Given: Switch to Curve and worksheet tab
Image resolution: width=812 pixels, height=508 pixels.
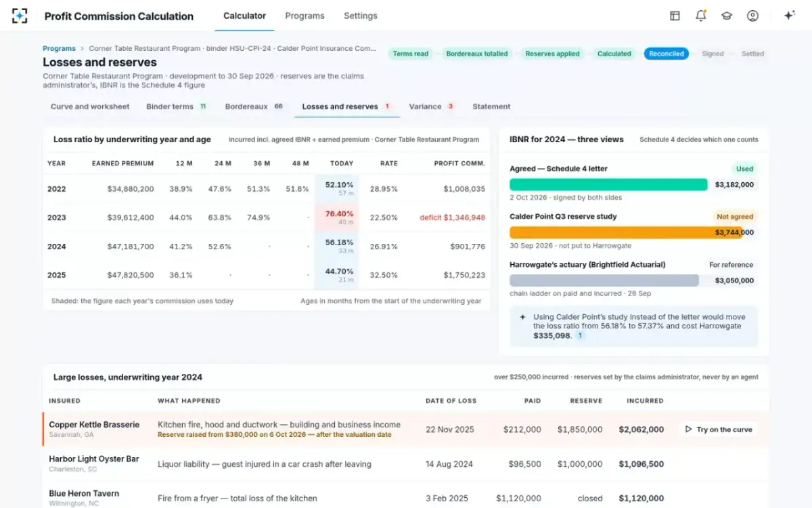Looking at the screenshot, I should pyautogui.click(x=90, y=106).
